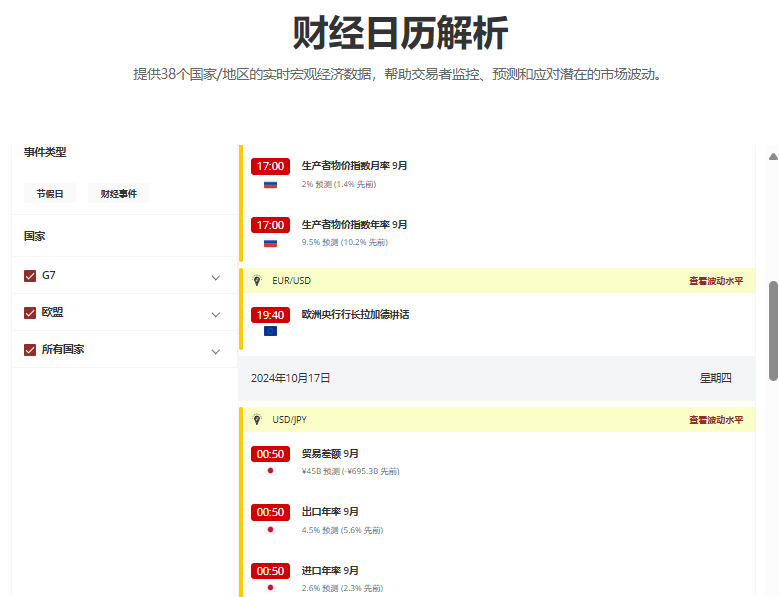Click forecast text 9.5% 预测 (10.2% 先前)
This screenshot has height=597, width=779.
[x=345, y=242]
